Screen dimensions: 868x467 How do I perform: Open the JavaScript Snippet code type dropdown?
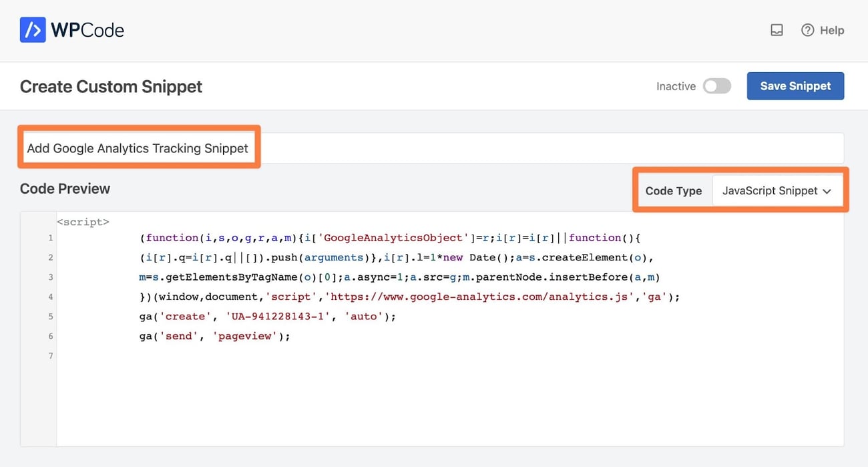click(x=776, y=190)
